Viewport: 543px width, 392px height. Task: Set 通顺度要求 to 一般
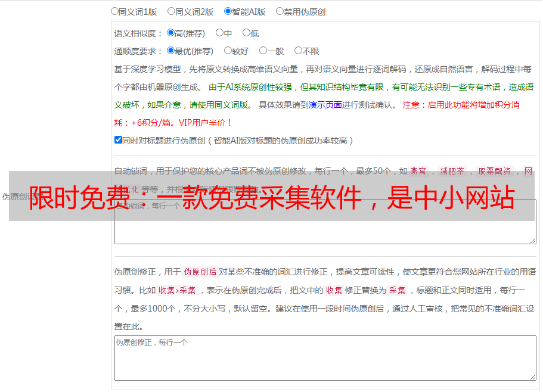(x=263, y=51)
